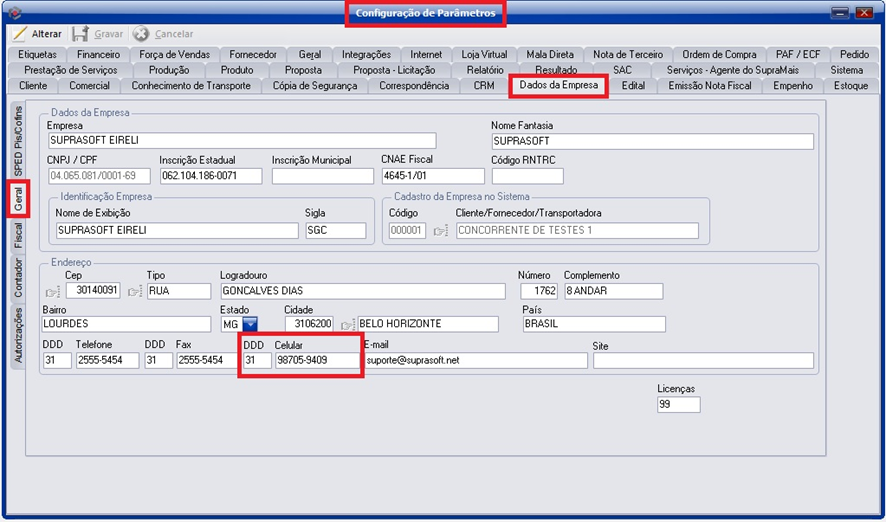Click the empty Site input field
The height and width of the screenshot is (522, 886).
point(702,360)
